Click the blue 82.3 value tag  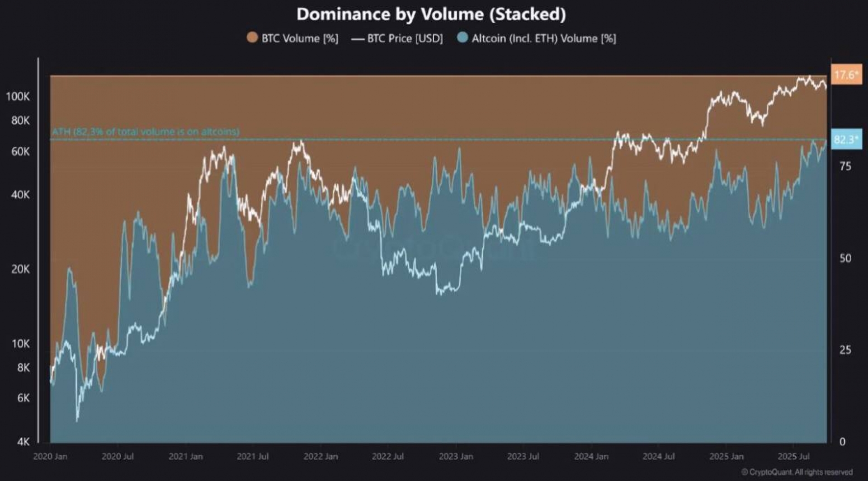(846, 140)
